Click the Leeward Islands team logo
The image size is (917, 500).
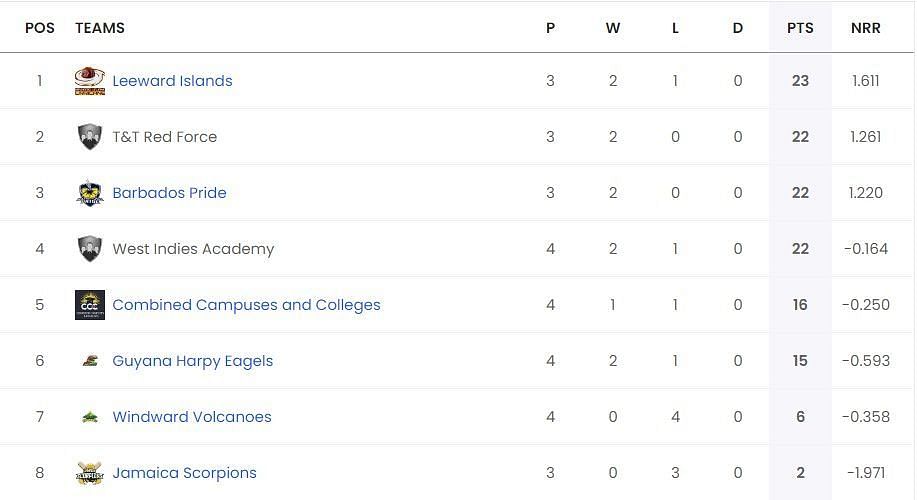[89, 81]
